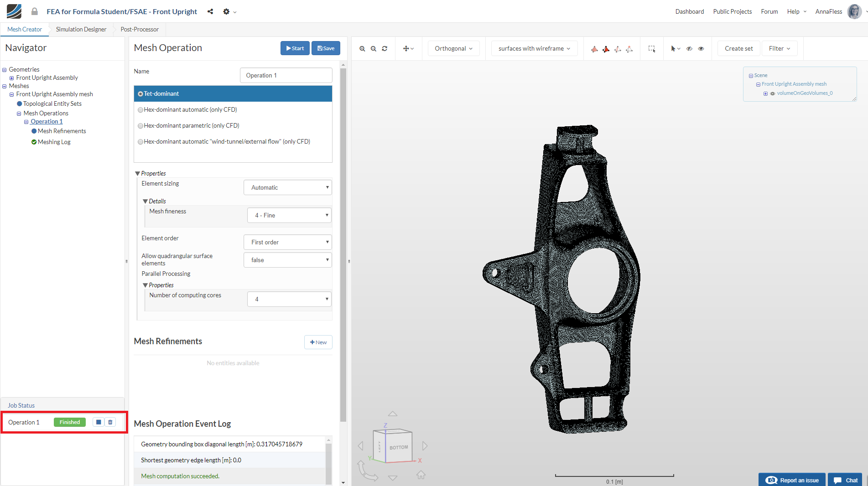Click the operation Name input field
Screen dimensions: 868x486
pyautogui.click(x=286, y=75)
